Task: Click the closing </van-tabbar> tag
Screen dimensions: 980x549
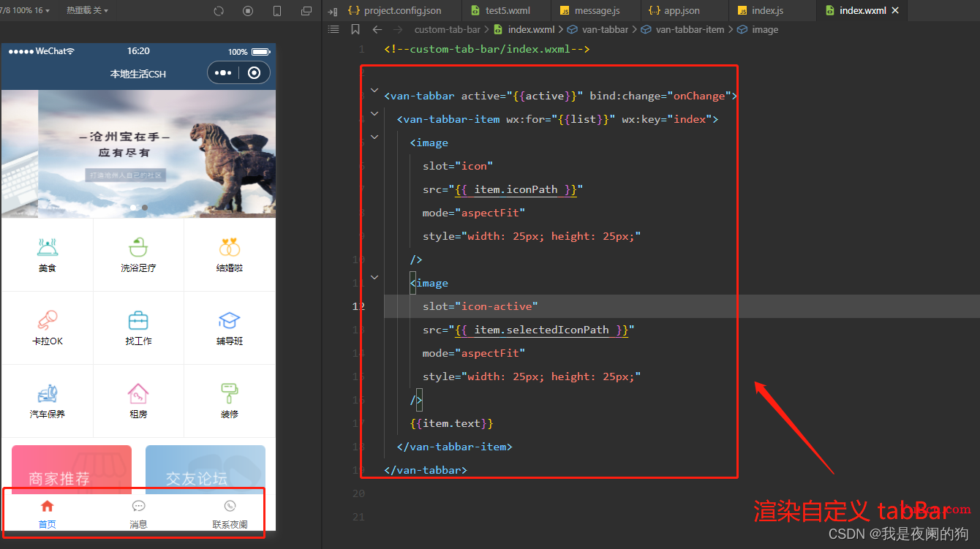Action: pos(426,470)
